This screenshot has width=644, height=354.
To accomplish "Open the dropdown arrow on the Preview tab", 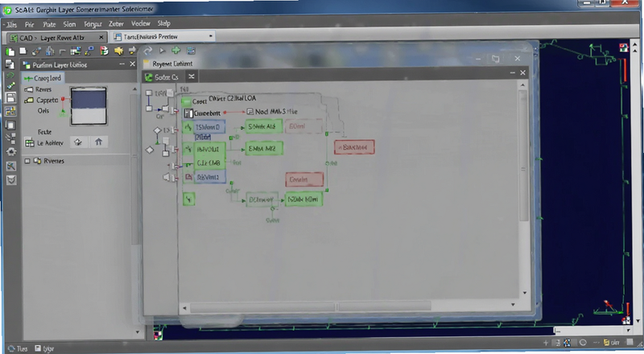I will [211, 36].
